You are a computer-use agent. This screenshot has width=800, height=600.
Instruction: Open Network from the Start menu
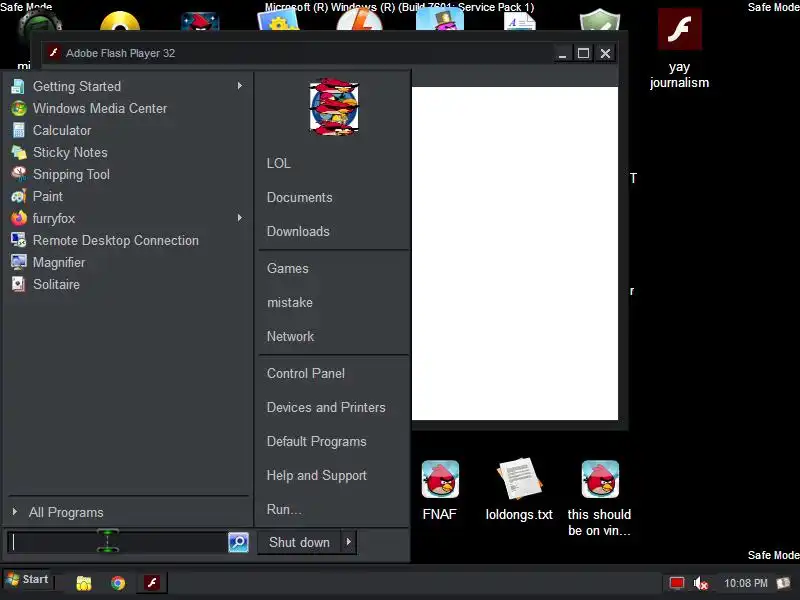coord(290,336)
